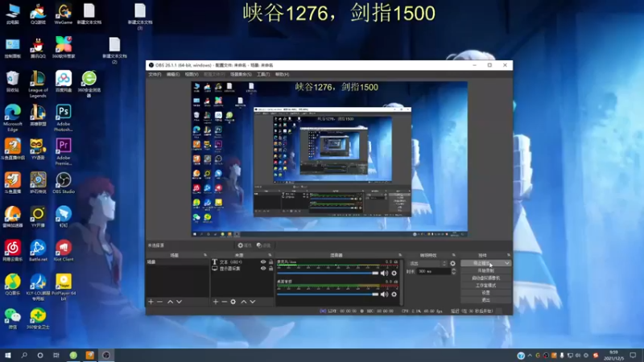The image size is (644, 362).
Task: Open the Tools (T) menu in OBS
Action: [263, 74]
